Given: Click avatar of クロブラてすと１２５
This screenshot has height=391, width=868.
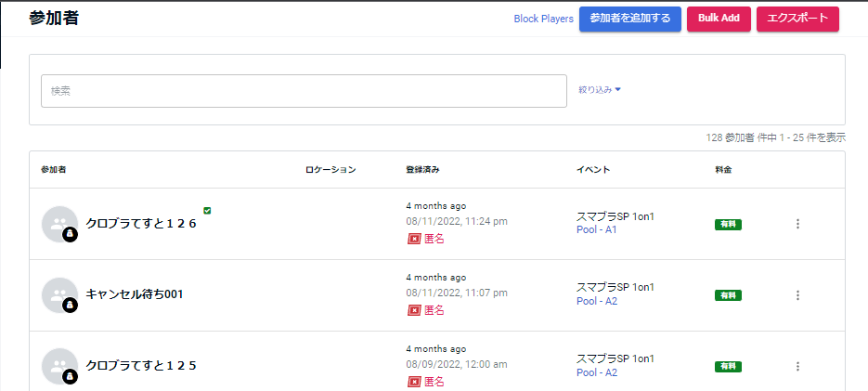Looking at the screenshot, I should (59, 366).
